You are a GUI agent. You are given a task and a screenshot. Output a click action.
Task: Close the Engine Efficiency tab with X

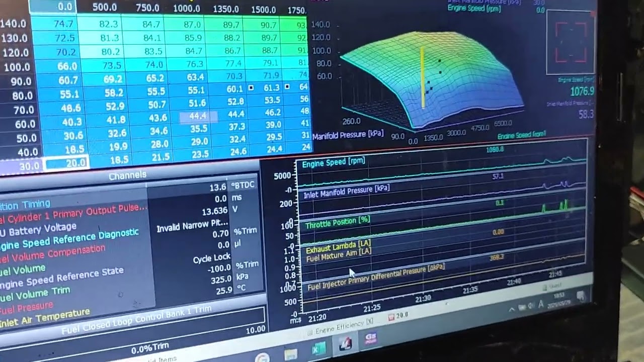point(370,321)
